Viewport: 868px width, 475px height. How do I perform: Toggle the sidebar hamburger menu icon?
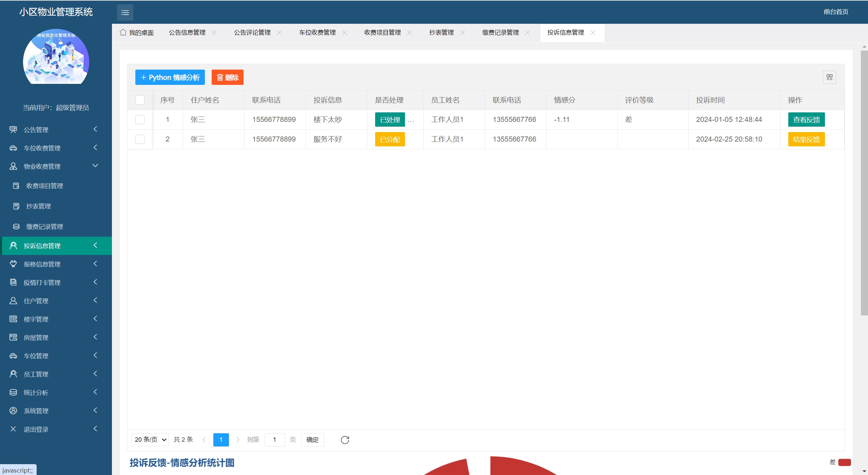pos(125,13)
